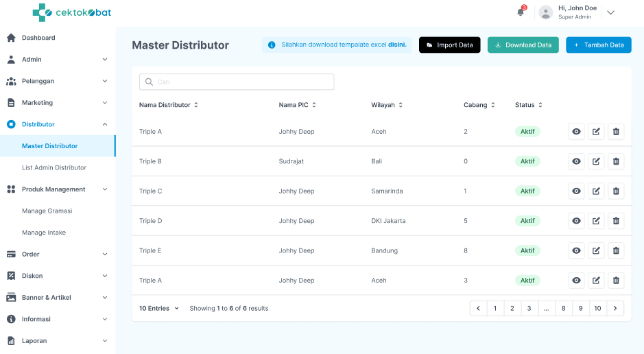Viewport: 644px width, 354px height.
Task: Click the edit icon for Triple B
Action: (x=596, y=161)
